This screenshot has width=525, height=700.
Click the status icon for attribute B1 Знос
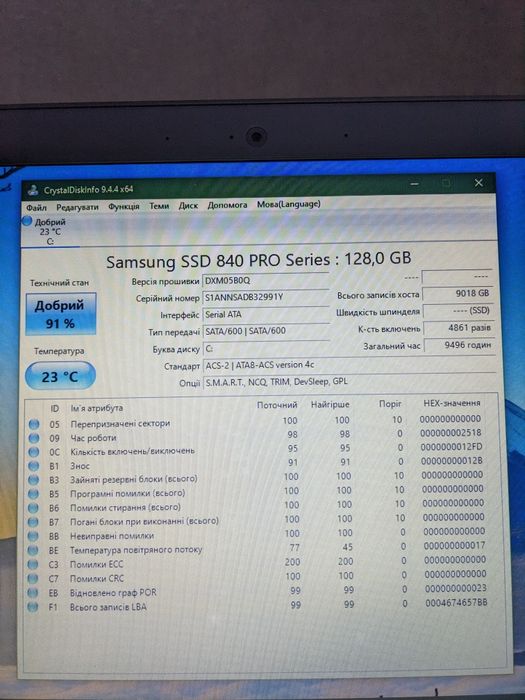pos(33,466)
